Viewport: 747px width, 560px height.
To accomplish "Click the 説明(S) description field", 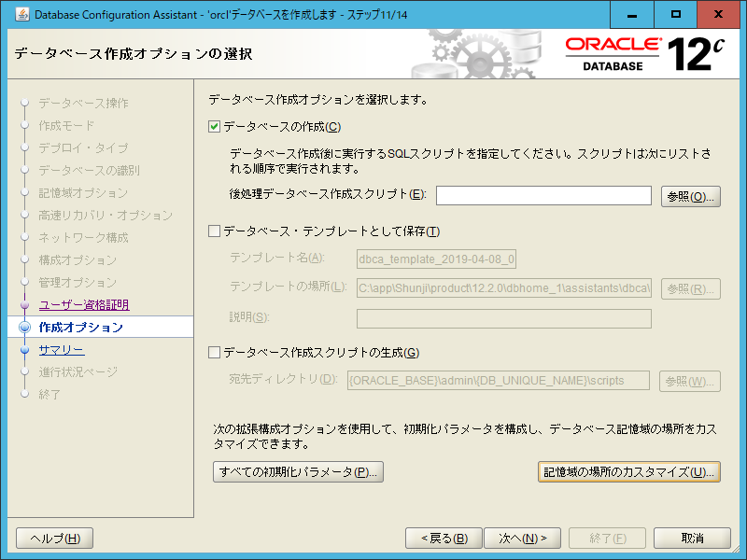I will [504, 318].
